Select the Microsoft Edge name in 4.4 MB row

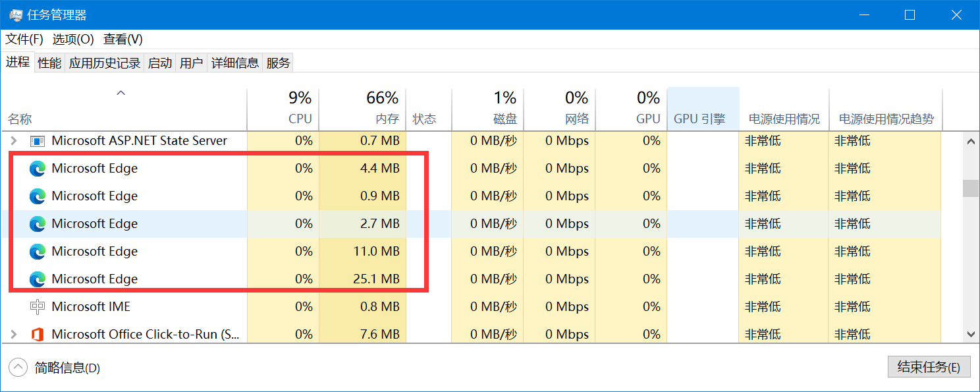pyautogui.click(x=95, y=168)
